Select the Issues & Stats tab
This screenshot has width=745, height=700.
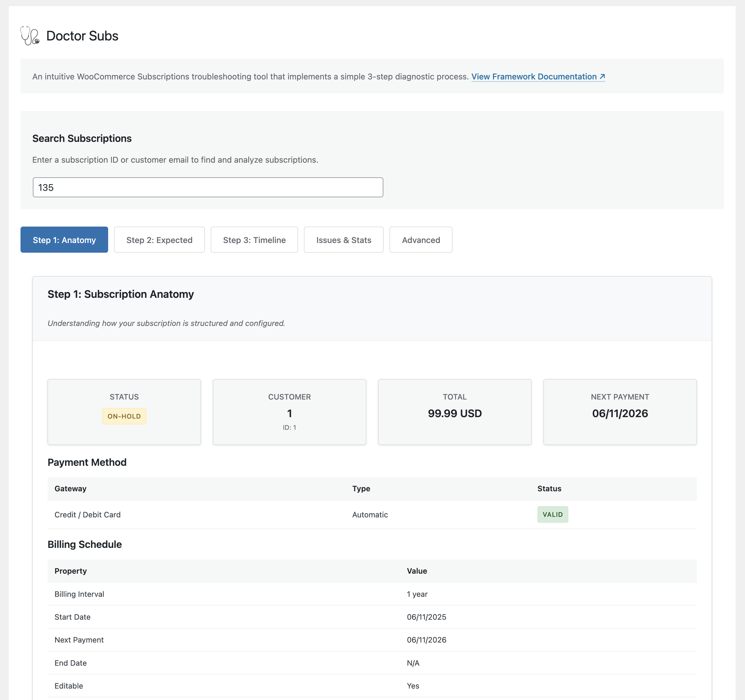[x=343, y=240]
